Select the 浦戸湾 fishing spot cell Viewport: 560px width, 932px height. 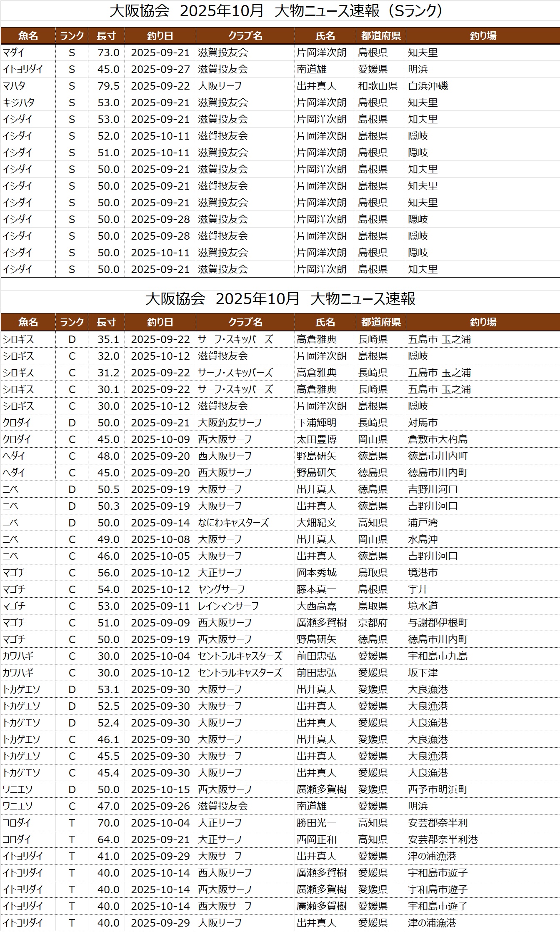422,523
